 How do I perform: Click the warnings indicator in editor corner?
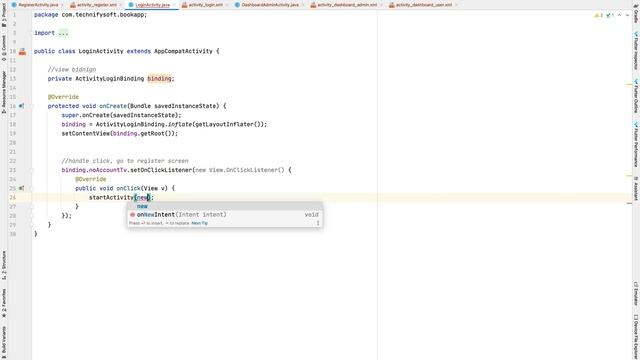pos(598,15)
